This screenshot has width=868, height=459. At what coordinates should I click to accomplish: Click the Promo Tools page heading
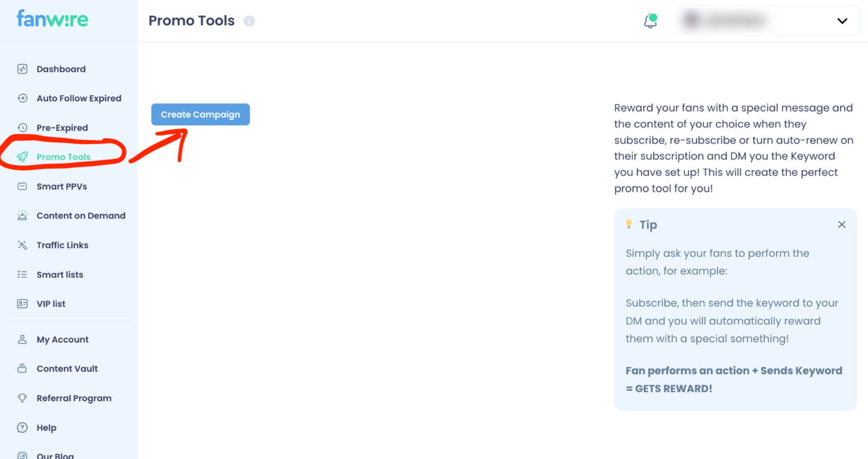click(x=192, y=21)
